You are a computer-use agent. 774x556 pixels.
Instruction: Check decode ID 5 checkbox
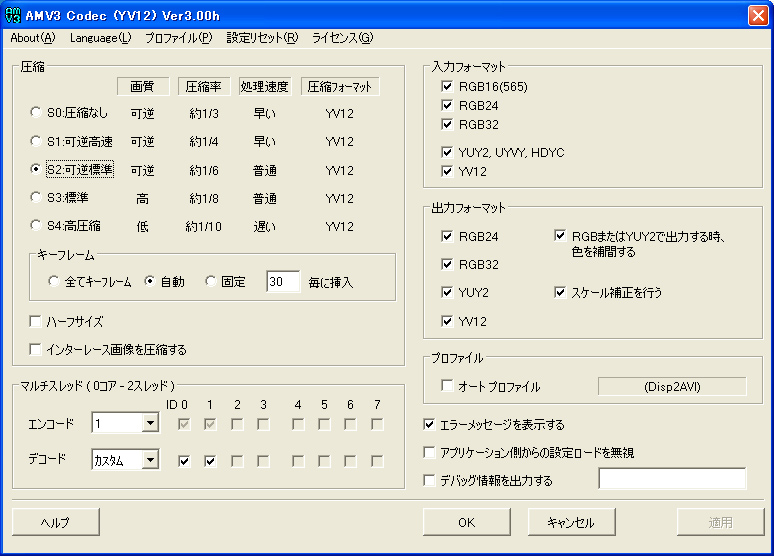click(324, 461)
